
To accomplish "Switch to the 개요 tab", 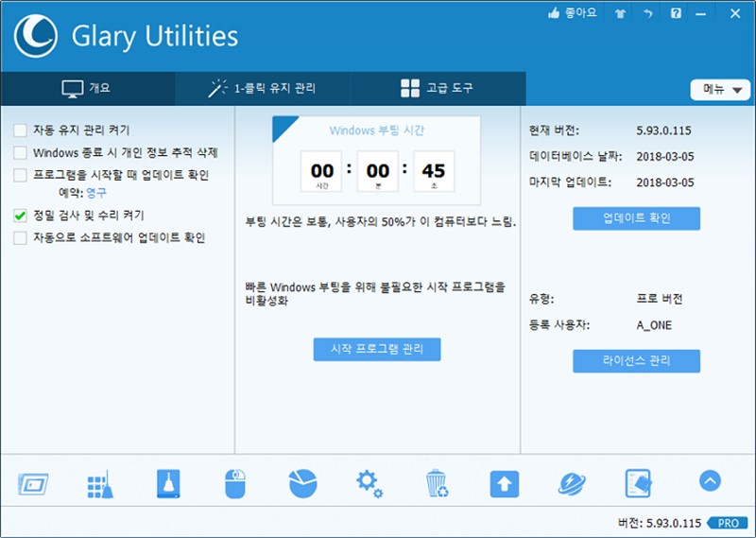I will click(x=87, y=89).
